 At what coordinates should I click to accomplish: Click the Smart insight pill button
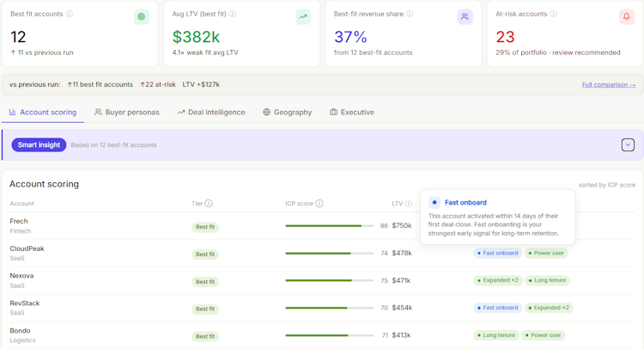39,144
